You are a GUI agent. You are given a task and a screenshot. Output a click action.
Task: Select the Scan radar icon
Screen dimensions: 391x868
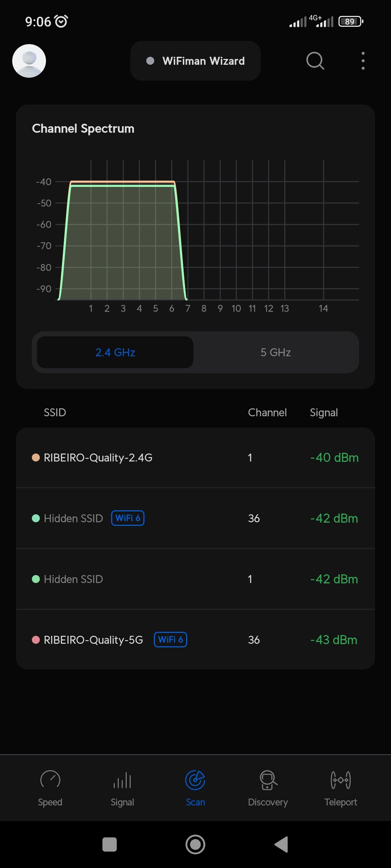coord(195,779)
